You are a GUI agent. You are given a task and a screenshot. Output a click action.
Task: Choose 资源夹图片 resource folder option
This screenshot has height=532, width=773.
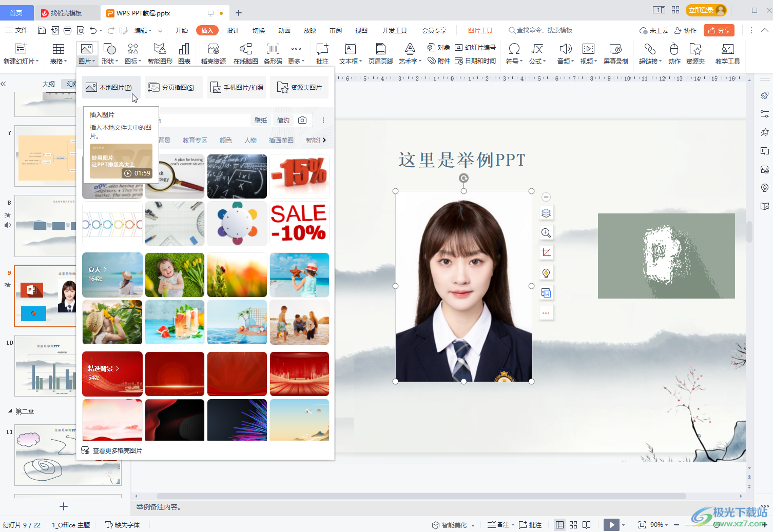(299, 87)
